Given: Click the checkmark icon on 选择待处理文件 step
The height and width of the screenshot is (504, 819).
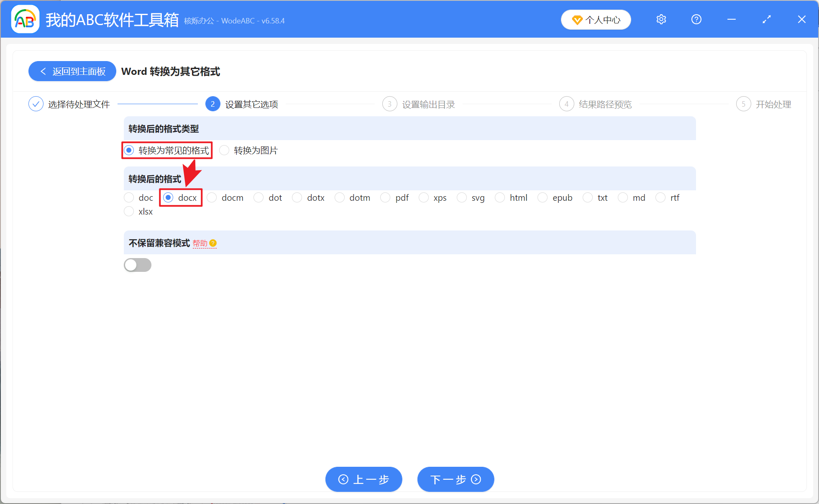Looking at the screenshot, I should [x=36, y=104].
